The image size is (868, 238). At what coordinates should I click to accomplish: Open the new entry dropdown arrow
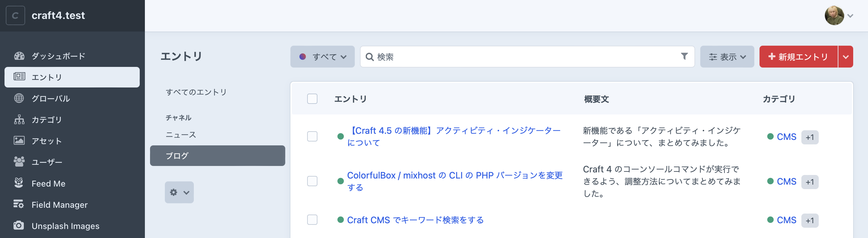pyautogui.click(x=845, y=57)
